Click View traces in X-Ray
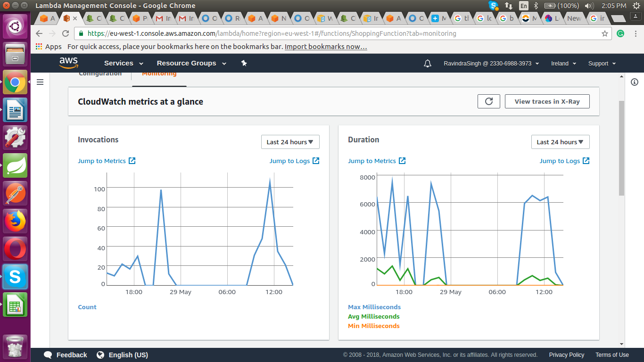644x362 pixels. [547, 101]
